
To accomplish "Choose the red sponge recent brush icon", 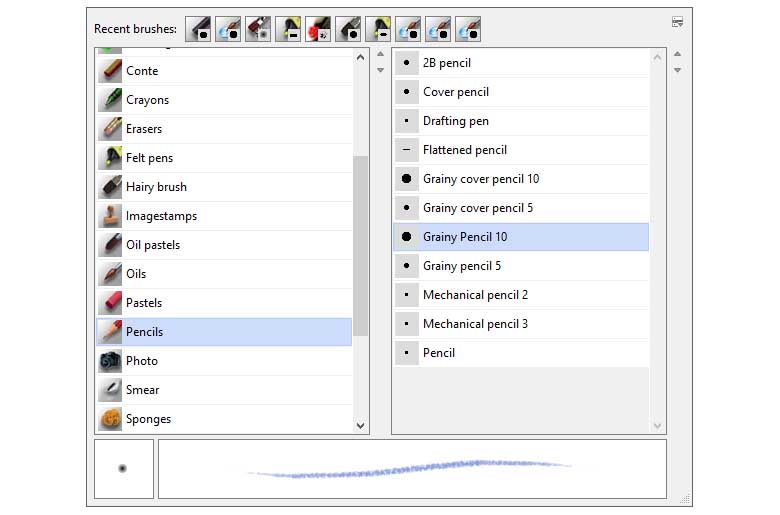I will [x=318, y=29].
